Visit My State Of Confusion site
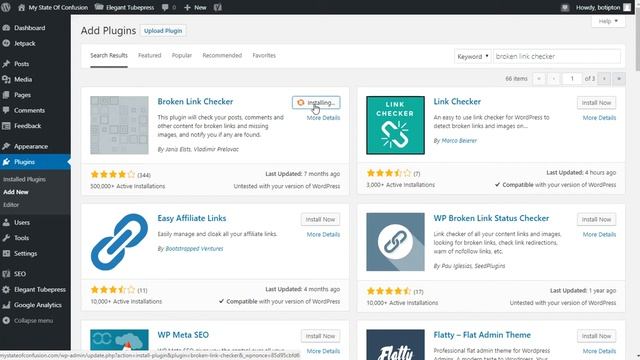This screenshot has height=360, width=640. (53, 7)
